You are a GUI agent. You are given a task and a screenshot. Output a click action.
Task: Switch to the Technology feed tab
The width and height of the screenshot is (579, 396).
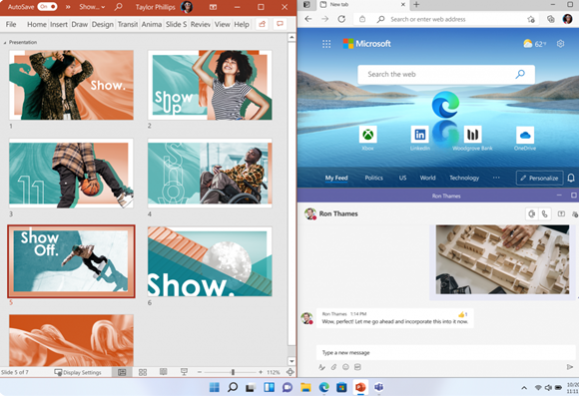pyautogui.click(x=464, y=178)
